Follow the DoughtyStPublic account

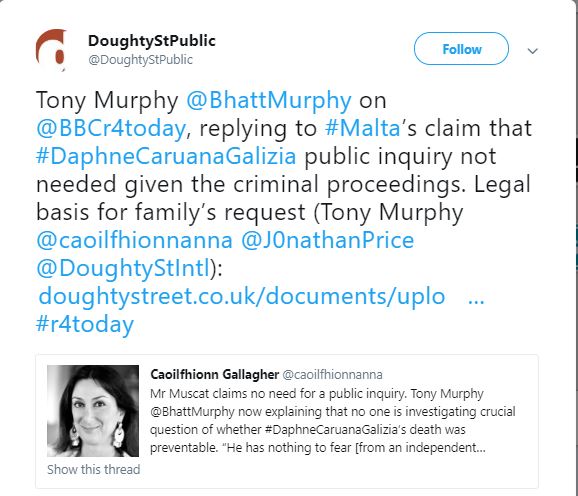pos(461,49)
